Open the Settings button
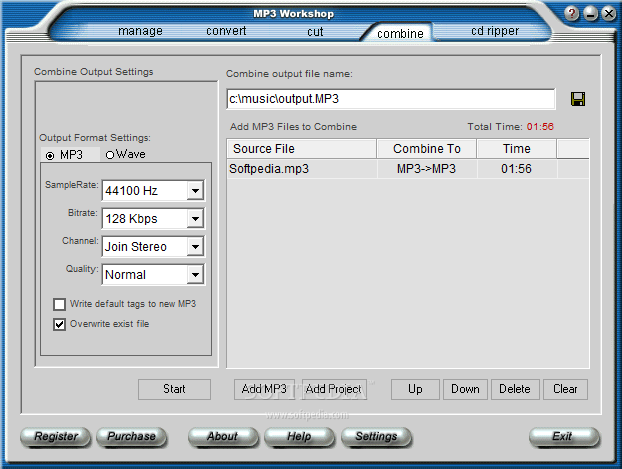Image resolution: width=622 pixels, height=469 pixels. point(376,437)
